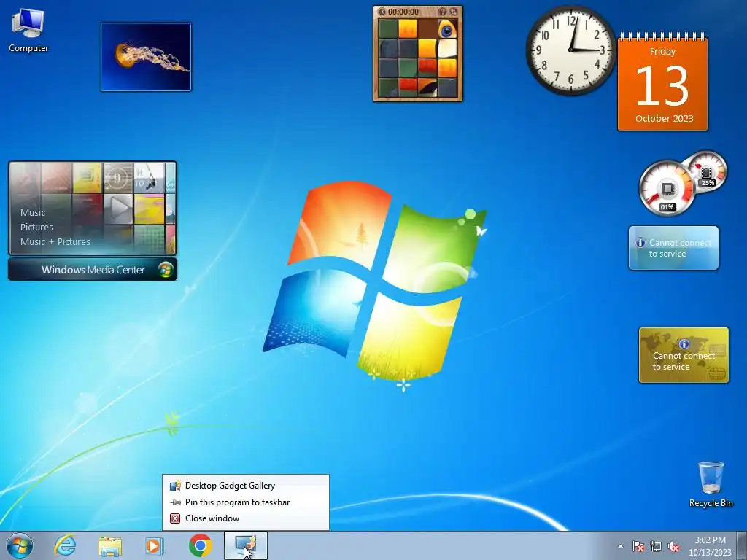Click the jellyfish slide show gadget
This screenshot has height=560, width=747.
[x=146, y=57]
